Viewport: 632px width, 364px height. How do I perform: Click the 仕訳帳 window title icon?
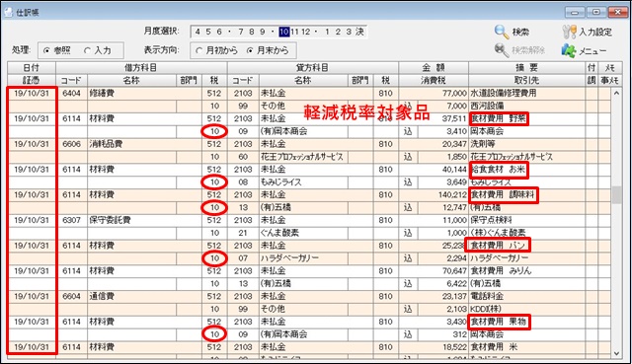pyautogui.click(x=8, y=12)
